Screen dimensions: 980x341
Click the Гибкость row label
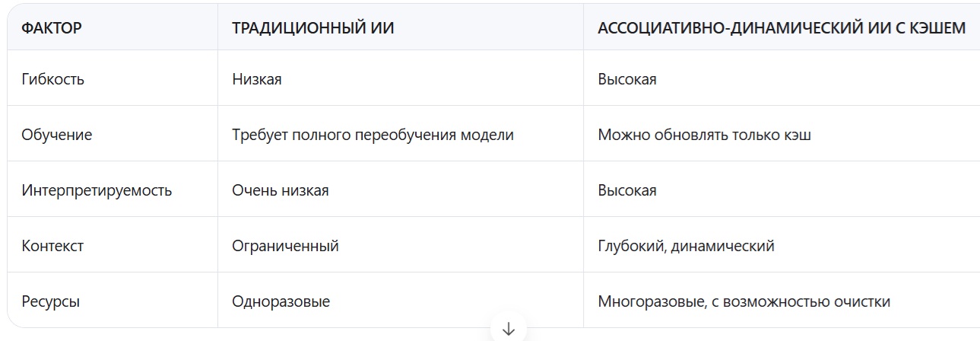coord(53,79)
